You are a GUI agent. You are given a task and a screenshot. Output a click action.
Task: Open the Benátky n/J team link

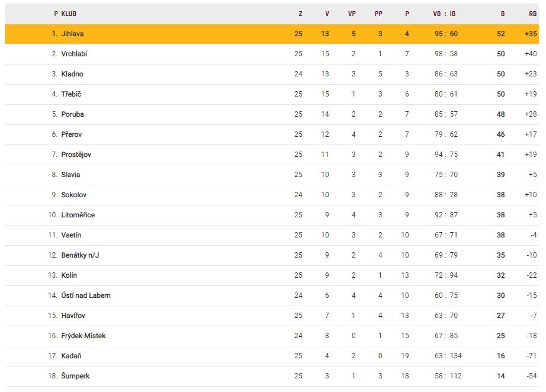[76, 255]
